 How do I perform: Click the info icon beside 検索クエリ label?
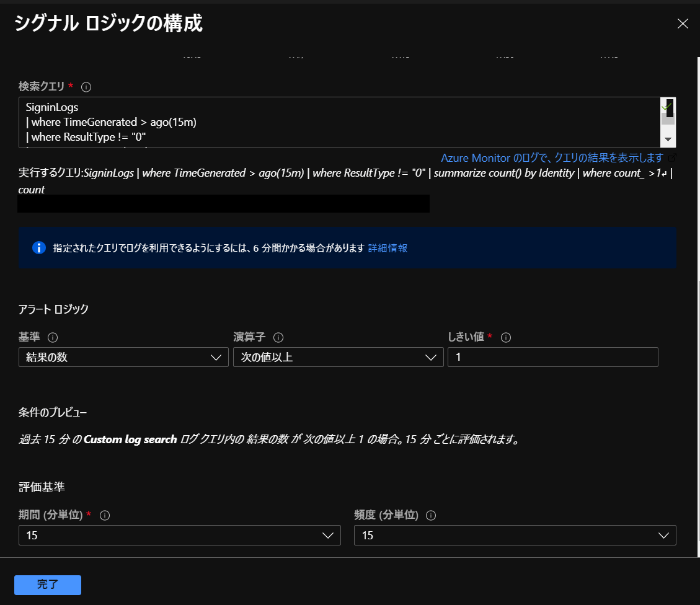tap(87, 86)
